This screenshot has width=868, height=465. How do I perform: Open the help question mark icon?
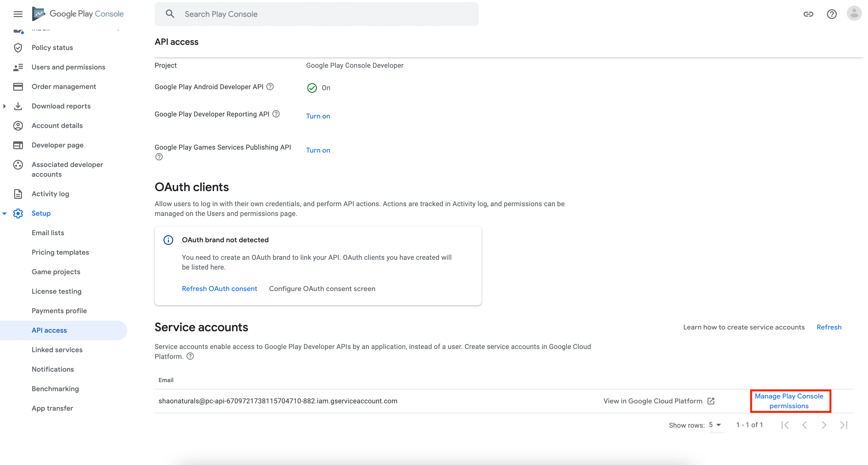(x=832, y=14)
